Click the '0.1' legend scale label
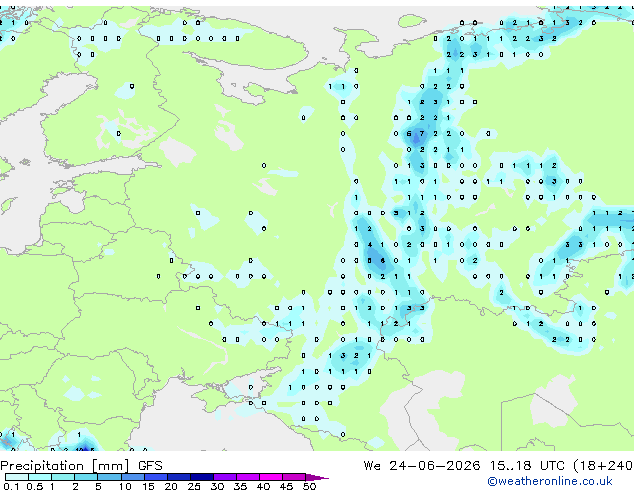 11,486
